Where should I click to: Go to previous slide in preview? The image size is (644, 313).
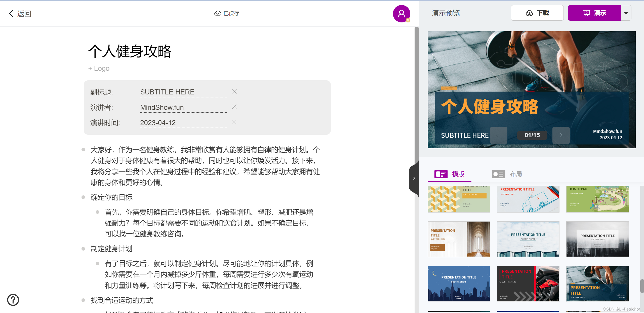[498, 135]
